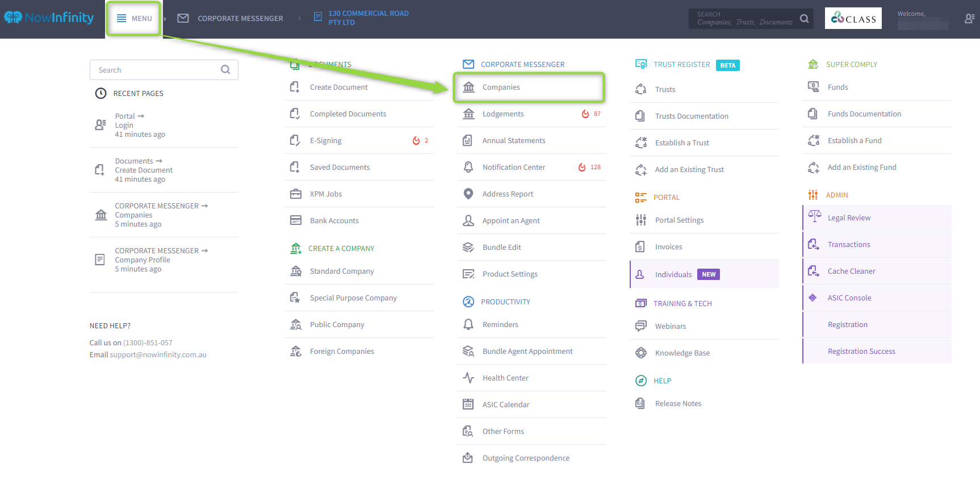The height and width of the screenshot is (489, 980).
Task: Click the Health Center pulse icon
Action: [x=468, y=378]
